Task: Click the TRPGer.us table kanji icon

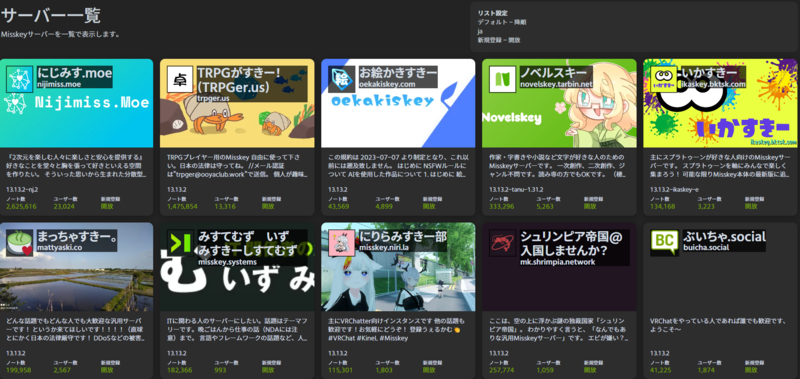Action: pyautogui.click(x=180, y=79)
